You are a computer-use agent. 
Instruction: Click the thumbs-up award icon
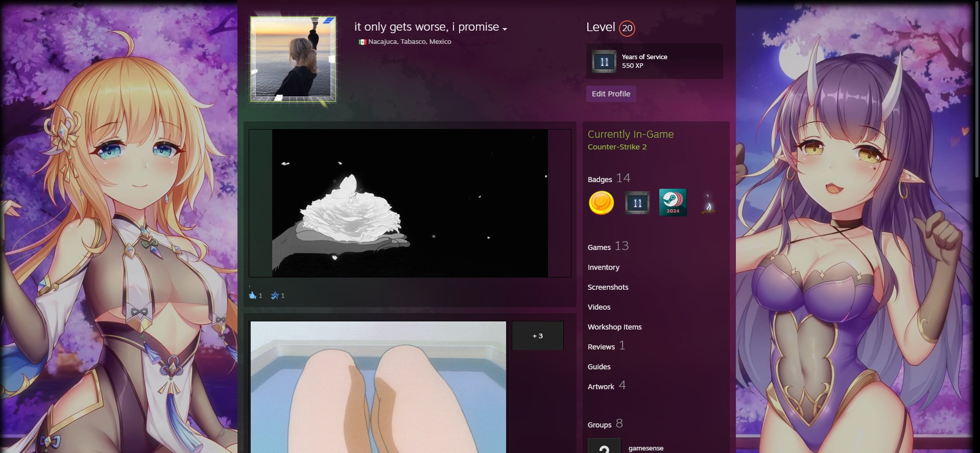click(252, 295)
